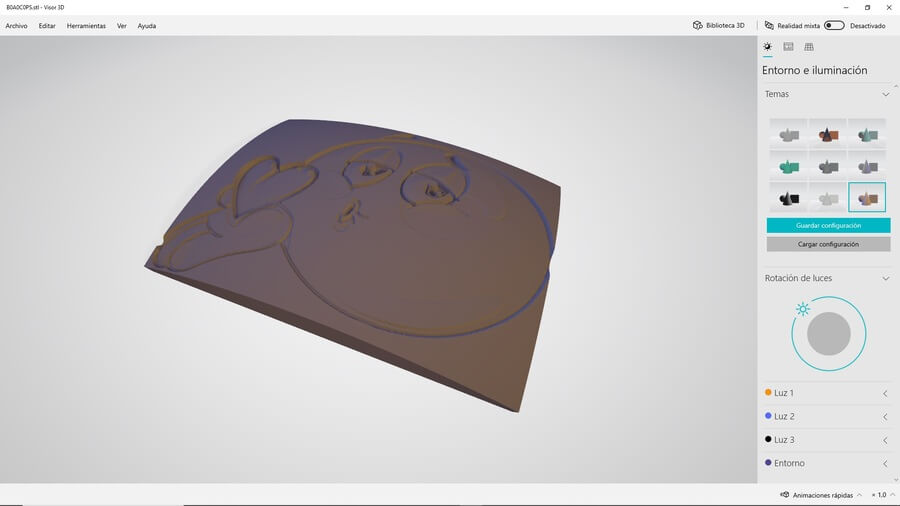
Task: Choose the green shapes theme thumbnail
Action: [x=789, y=165]
